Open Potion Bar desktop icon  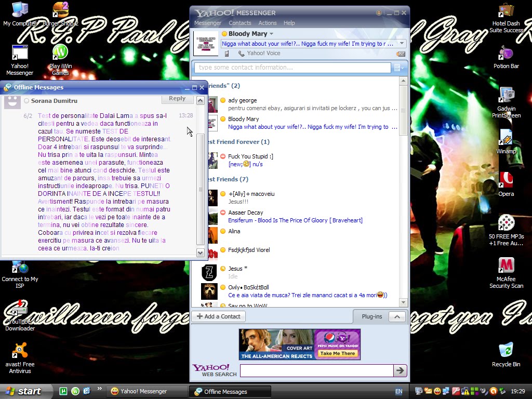point(506,58)
